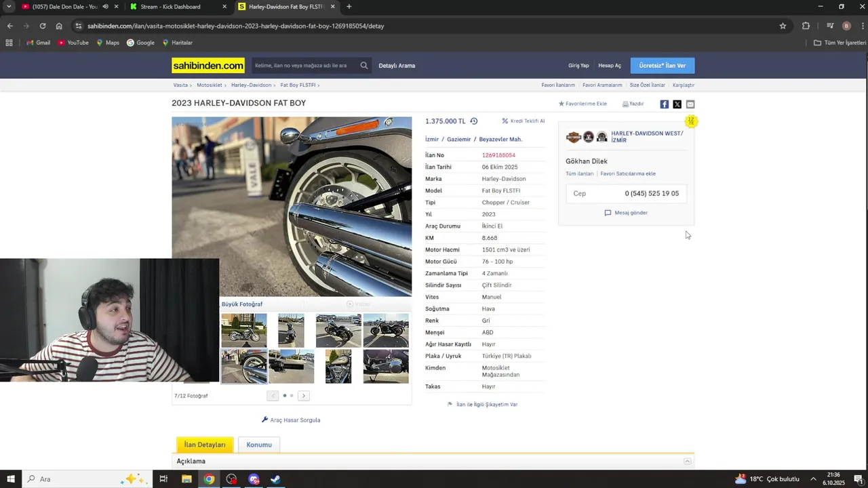Add listing to favorites with star
This screenshot has height=488, width=868.
[x=583, y=104]
